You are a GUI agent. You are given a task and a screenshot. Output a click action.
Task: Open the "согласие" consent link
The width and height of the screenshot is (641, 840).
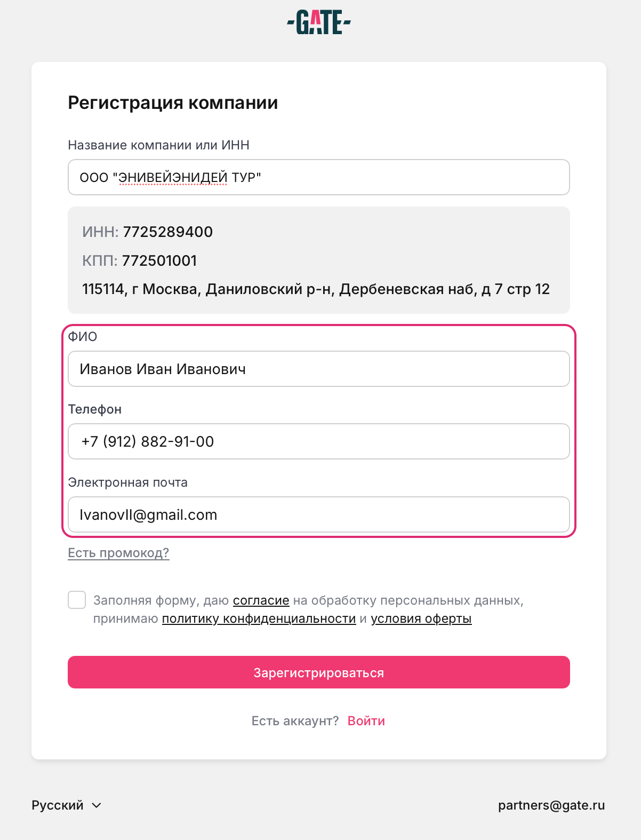coord(261,600)
